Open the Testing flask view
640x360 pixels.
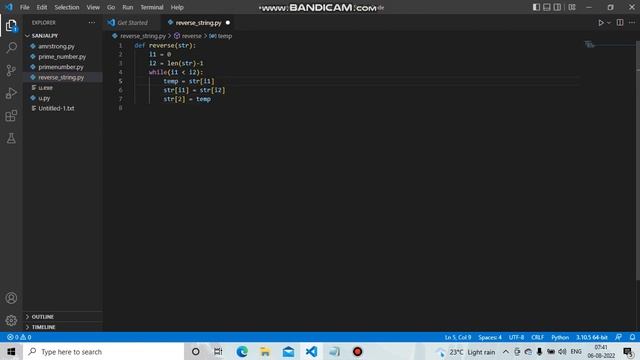[x=11, y=138]
